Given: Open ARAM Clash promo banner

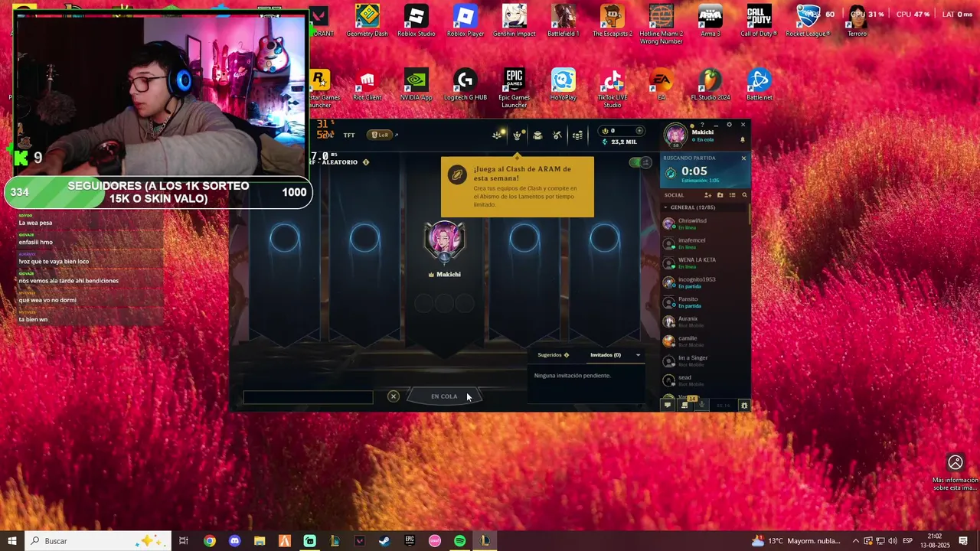Looking at the screenshot, I should click(x=518, y=187).
